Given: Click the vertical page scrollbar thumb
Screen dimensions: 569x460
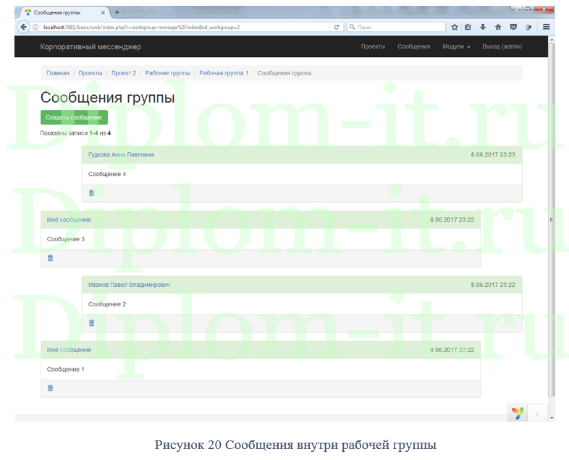Looking at the screenshot, I should click(551, 219).
